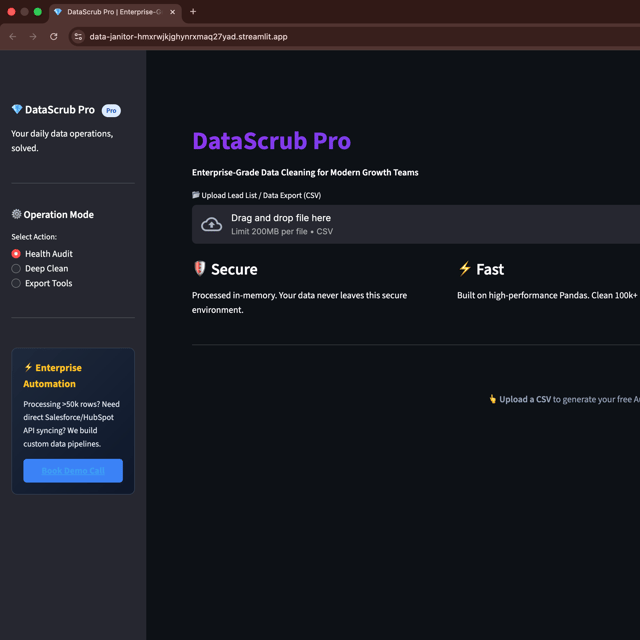This screenshot has height=640, width=640.
Task: Click the diamond favicon on browser tab
Action: (x=58, y=12)
